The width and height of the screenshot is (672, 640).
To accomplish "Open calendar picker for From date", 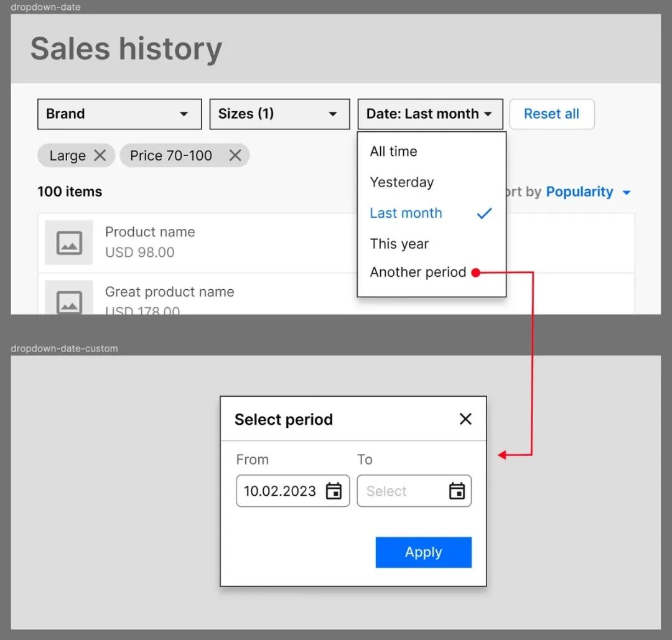I will coord(334,491).
